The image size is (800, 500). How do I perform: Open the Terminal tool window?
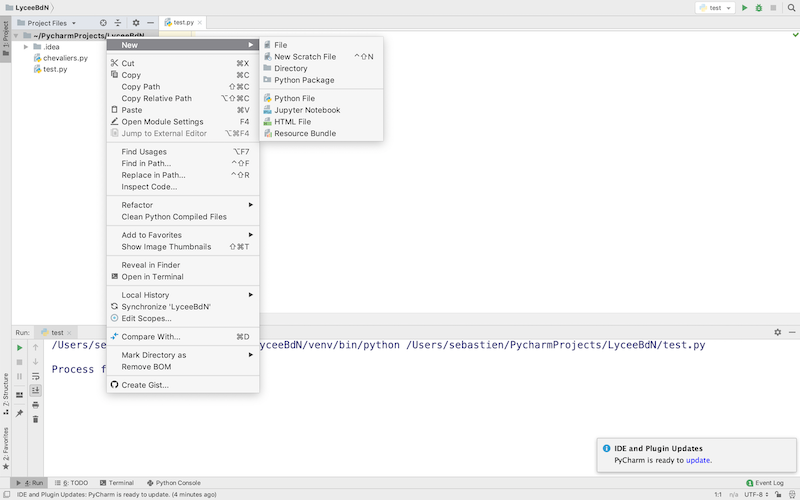[x=117, y=483]
